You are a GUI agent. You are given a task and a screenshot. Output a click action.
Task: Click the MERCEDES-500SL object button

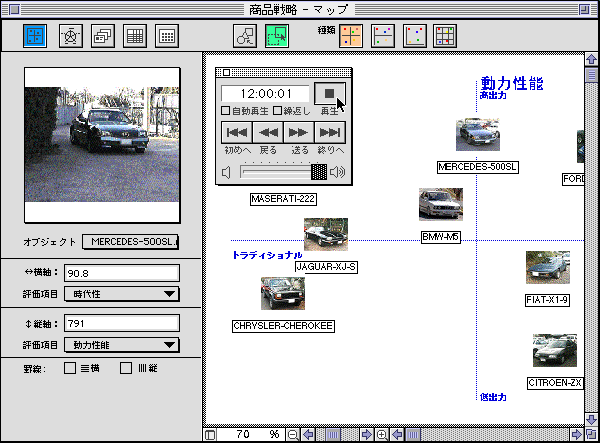coord(130,242)
